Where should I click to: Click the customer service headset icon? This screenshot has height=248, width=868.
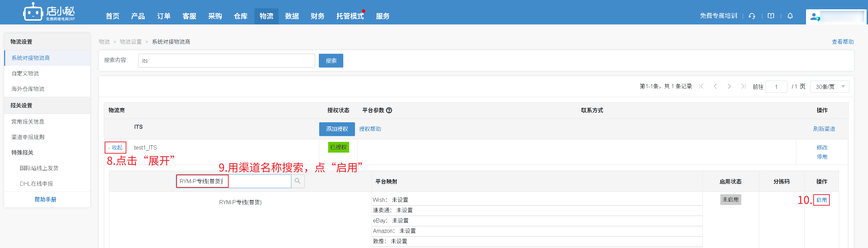pyautogui.click(x=752, y=16)
